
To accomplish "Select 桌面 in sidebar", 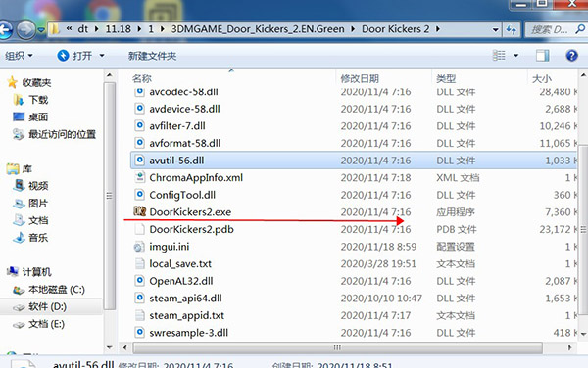I will [38, 116].
